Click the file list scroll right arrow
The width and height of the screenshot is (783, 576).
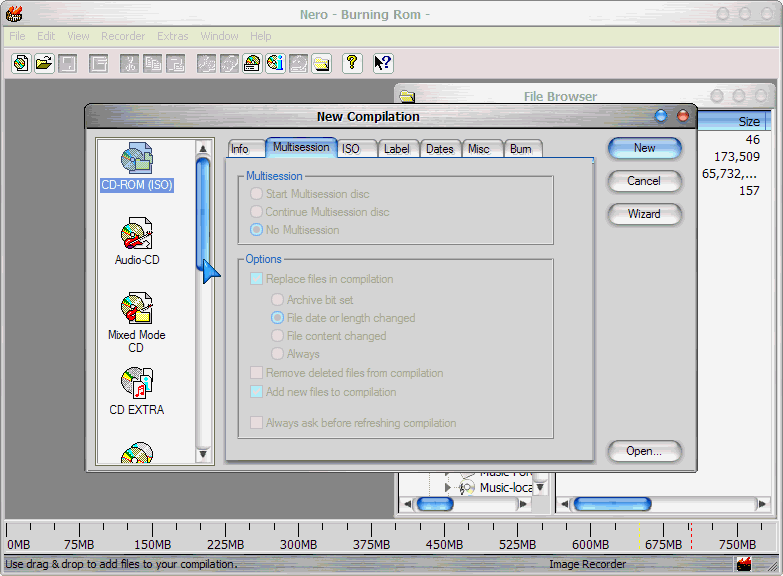click(x=762, y=504)
